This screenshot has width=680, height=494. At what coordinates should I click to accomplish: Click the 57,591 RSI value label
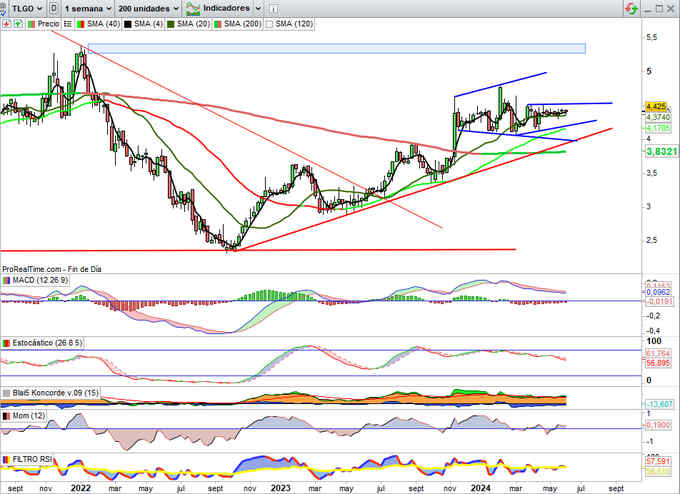(x=658, y=461)
